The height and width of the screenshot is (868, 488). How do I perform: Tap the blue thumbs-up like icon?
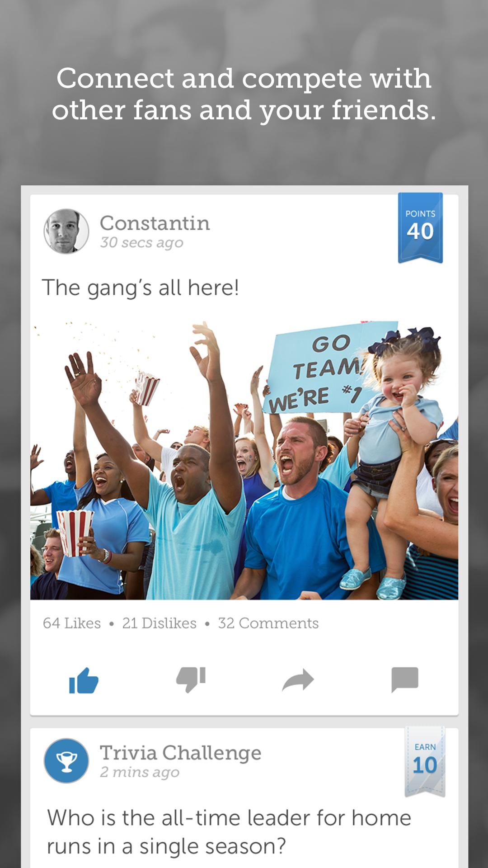pyautogui.click(x=84, y=680)
